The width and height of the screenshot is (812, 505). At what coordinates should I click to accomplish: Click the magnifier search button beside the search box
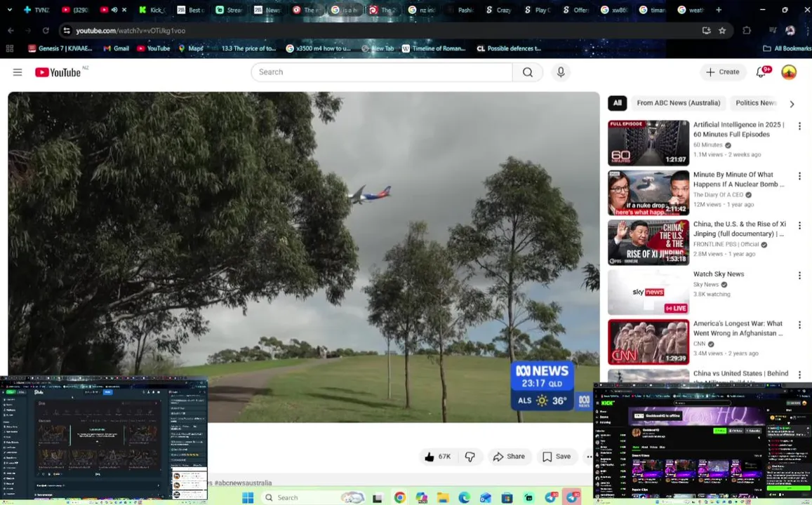pyautogui.click(x=527, y=72)
